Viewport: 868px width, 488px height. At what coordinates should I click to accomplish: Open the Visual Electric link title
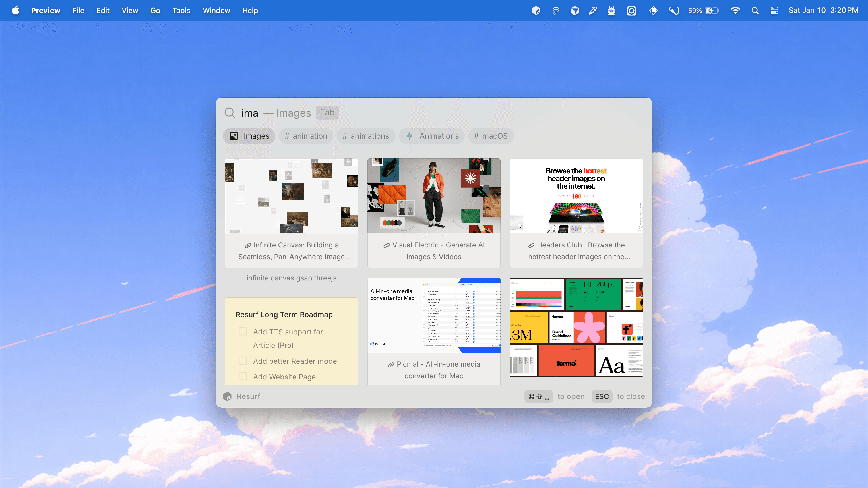pyautogui.click(x=434, y=251)
